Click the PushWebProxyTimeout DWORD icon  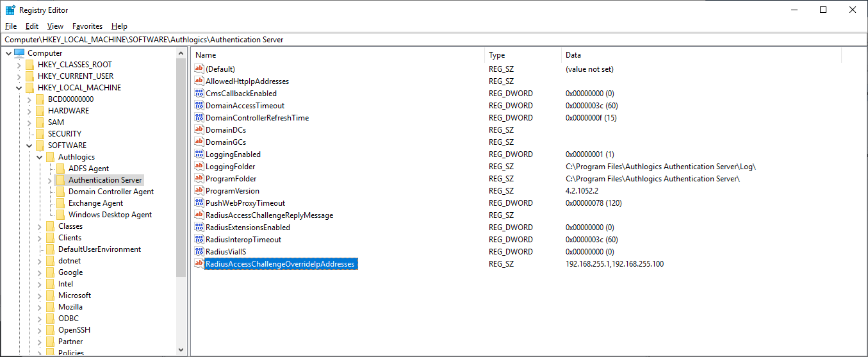click(199, 203)
